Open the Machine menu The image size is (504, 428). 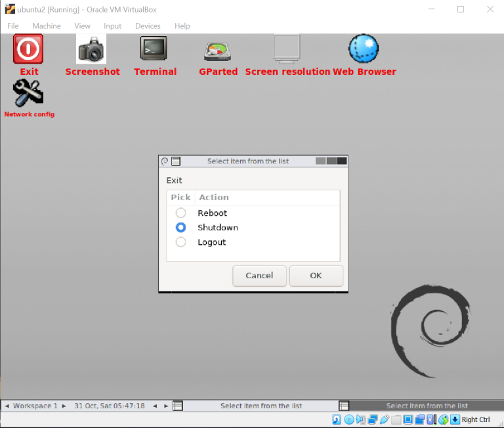click(x=47, y=26)
